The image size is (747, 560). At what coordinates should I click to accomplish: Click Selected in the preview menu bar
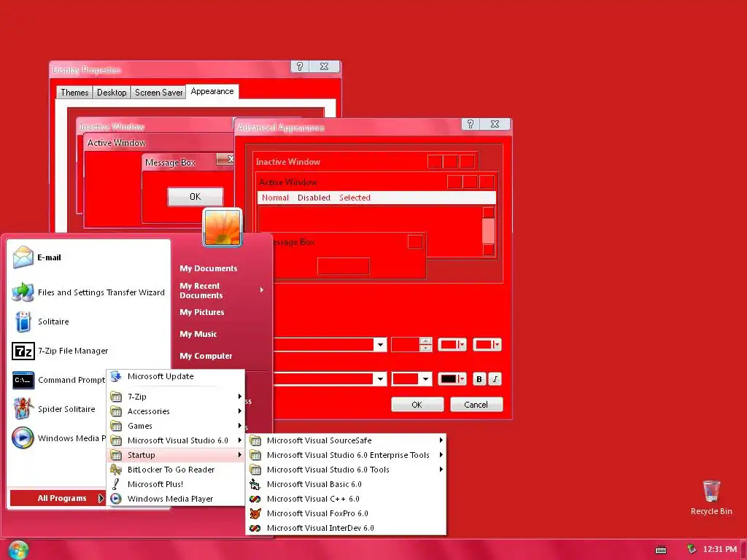click(355, 198)
